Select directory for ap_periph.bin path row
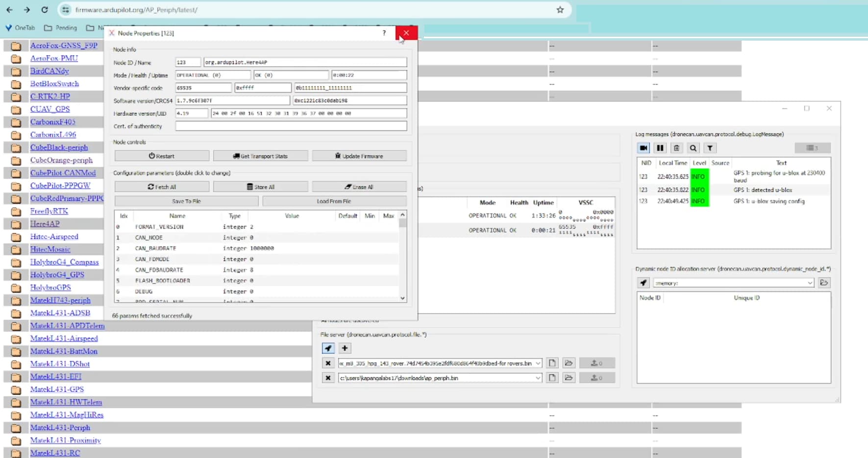 click(569, 378)
